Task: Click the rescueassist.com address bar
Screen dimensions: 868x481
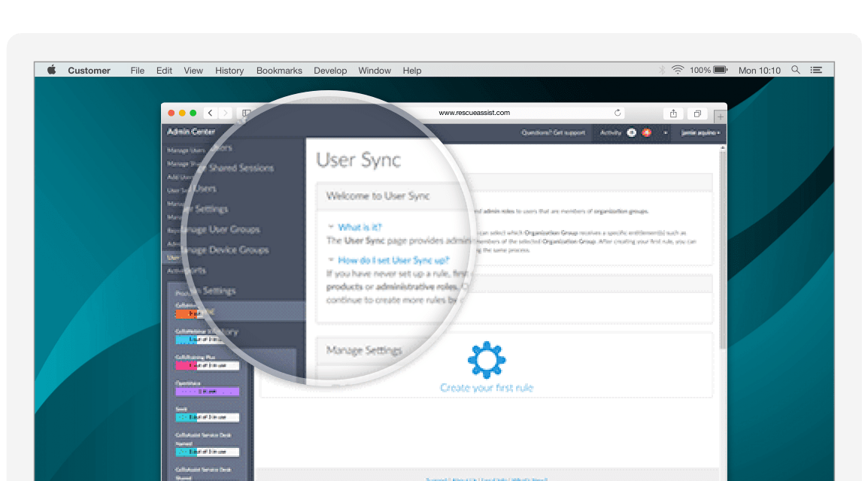Action: click(x=474, y=113)
